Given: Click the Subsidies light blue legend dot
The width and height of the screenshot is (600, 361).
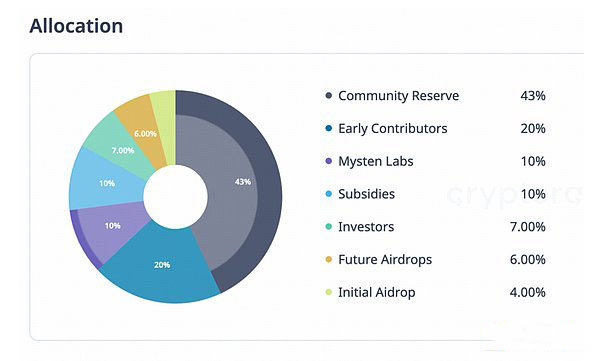Looking at the screenshot, I should (x=328, y=194).
